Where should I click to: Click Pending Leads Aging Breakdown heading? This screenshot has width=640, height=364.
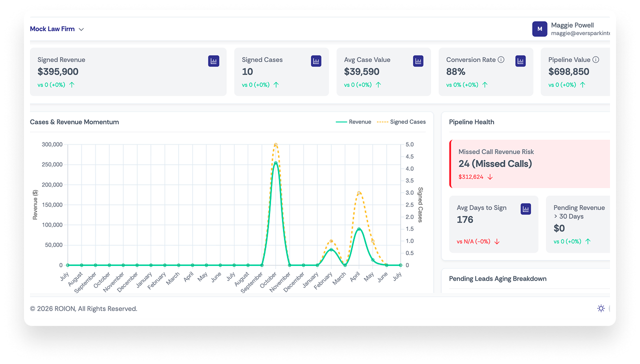[x=497, y=278]
